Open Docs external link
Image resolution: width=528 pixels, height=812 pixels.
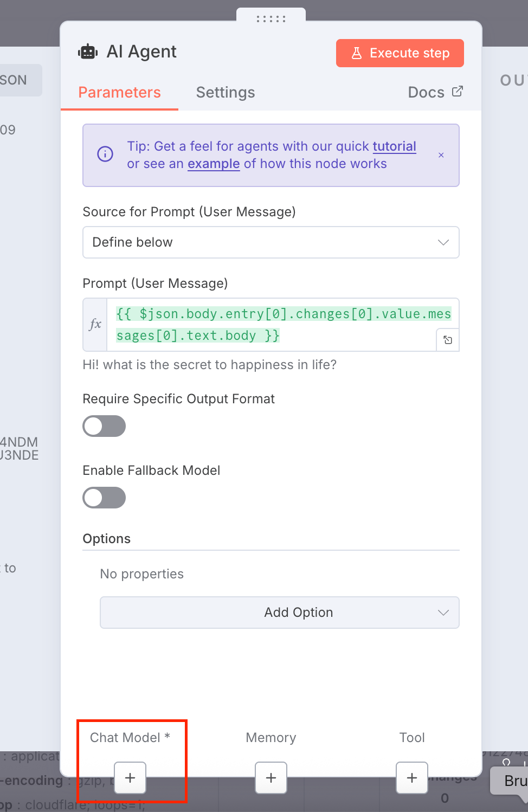point(435,92)
